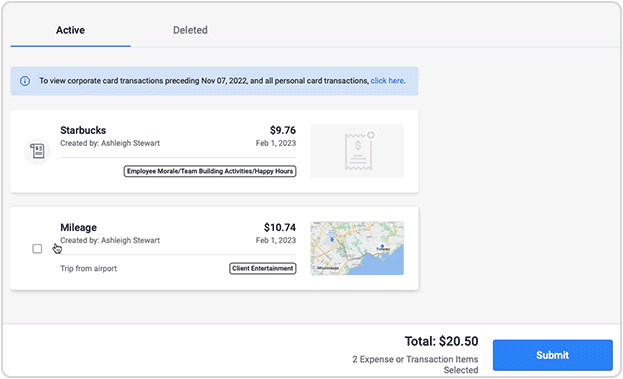Open the Mileage expense title
Image resolution: width=623 pixels, height=379 pixels.
tap(78, 228)
